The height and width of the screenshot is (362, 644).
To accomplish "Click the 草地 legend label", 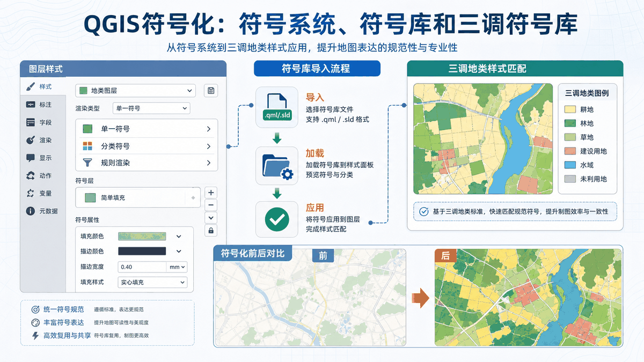I will 587,137.
